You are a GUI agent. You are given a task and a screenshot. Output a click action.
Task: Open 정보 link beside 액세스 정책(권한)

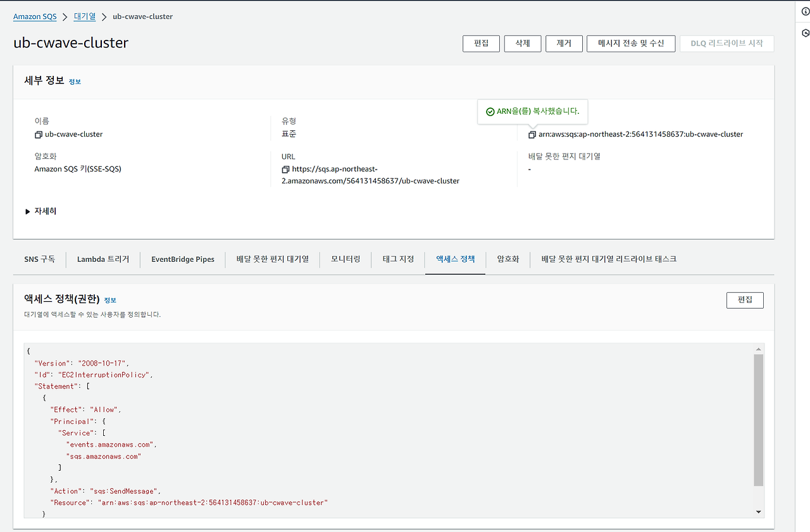[x=110, y=300]
